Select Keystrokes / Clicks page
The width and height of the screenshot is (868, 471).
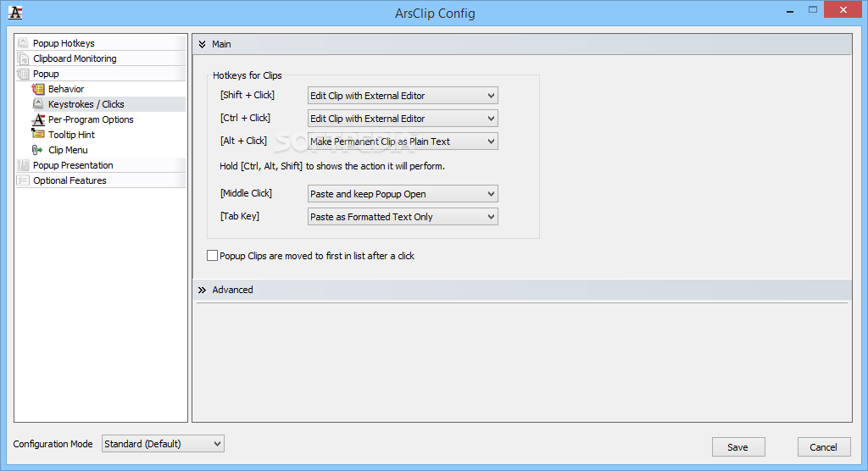86,104
